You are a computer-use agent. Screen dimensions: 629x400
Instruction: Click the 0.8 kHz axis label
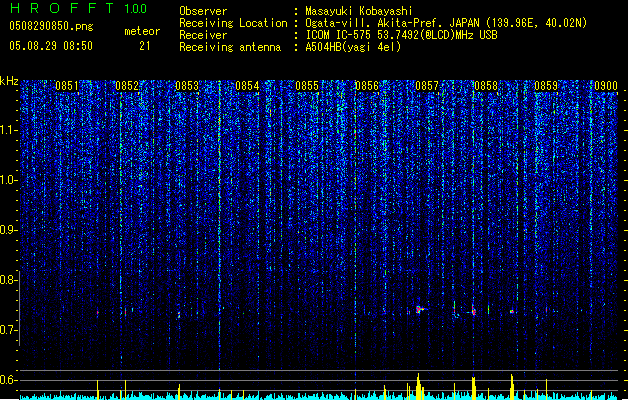(x=9, y=280)
